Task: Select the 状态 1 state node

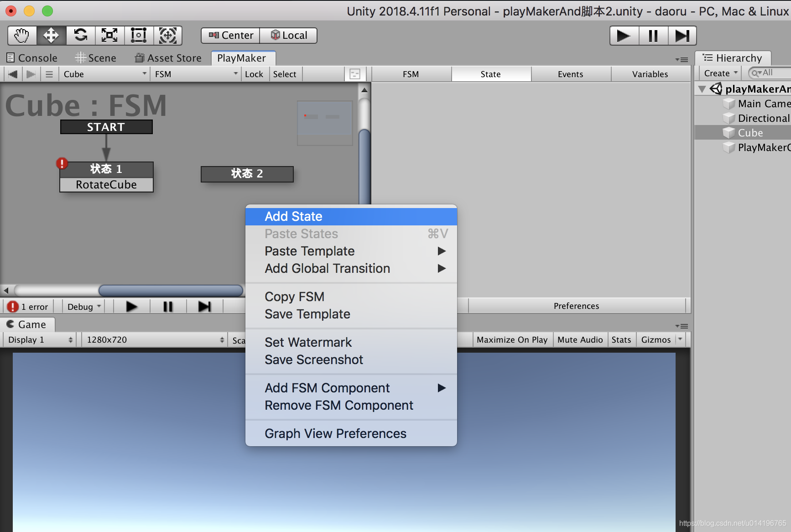Action: pos(106,169)
